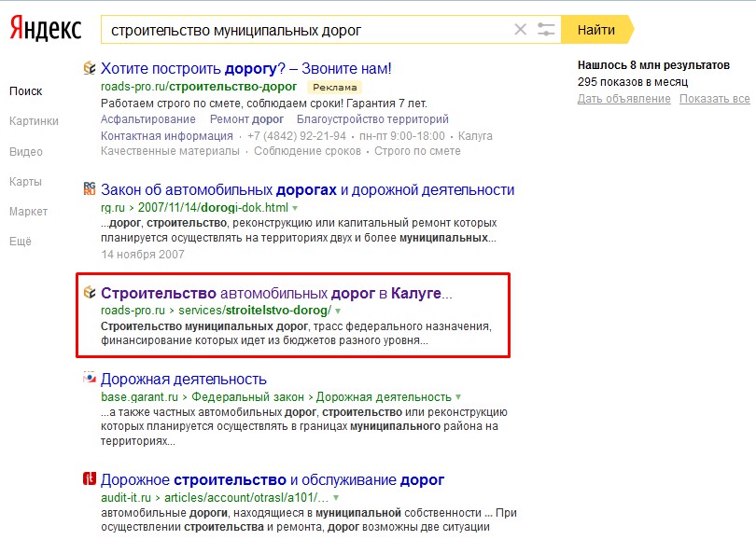Click the Яндекс logo
The height and width of the screenshot is (540, 756).
point(46,28)
